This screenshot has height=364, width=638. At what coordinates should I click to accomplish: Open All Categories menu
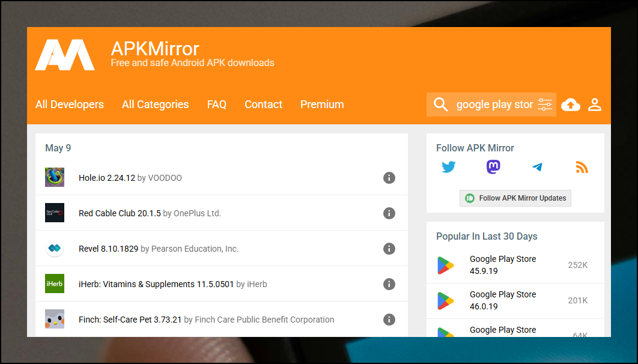click(155, 105)
